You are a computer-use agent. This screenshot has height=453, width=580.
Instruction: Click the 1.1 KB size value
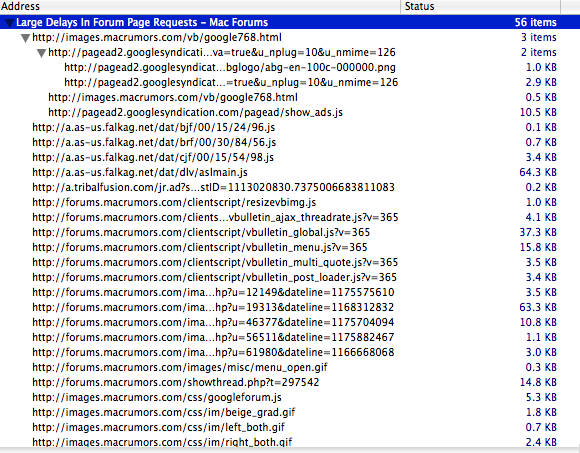pyautogui.click(x=541, y=337)
